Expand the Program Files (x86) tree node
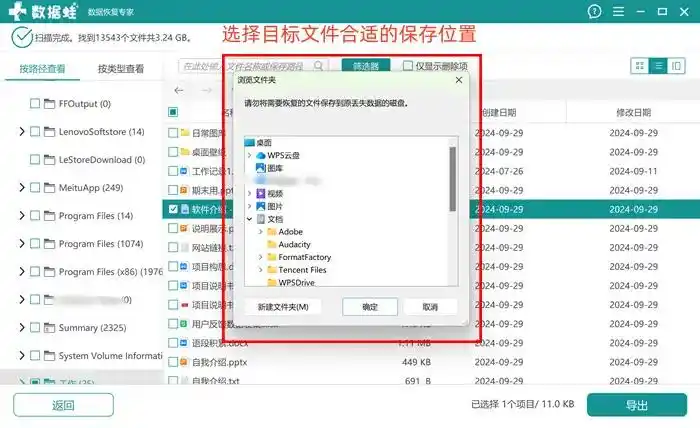Viewport: 700px width, 428px height. (x=21, y=272)
